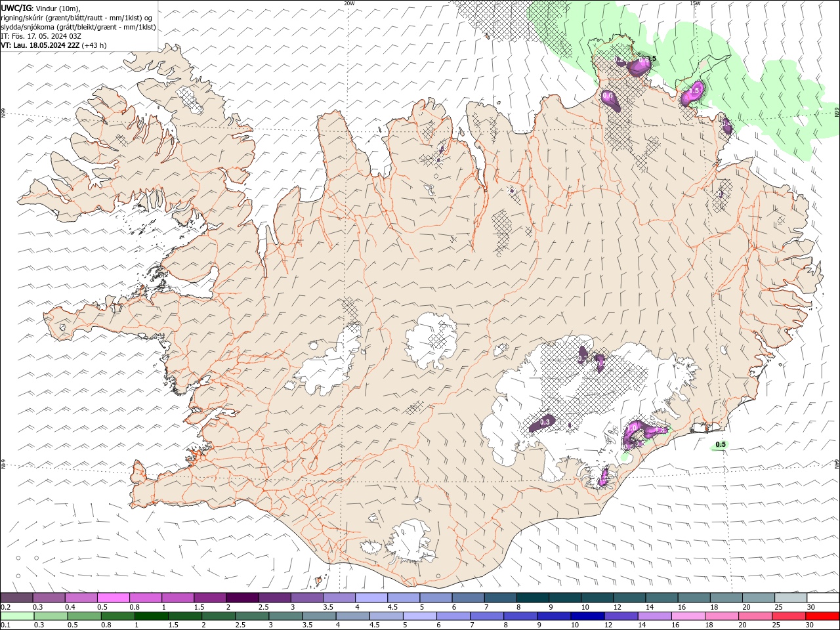Image resolution: width=840 pixels, height=630 pixels.
Task: Click the '20W' longitude label
Action: 349,3
